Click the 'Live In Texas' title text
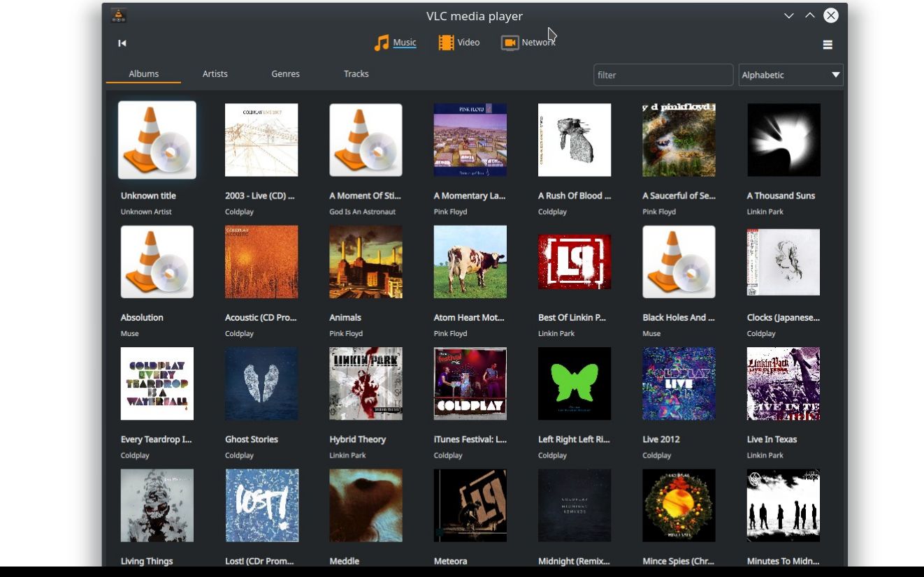The image size is (924, 577). pyautogui.click(x=772, y=439)
